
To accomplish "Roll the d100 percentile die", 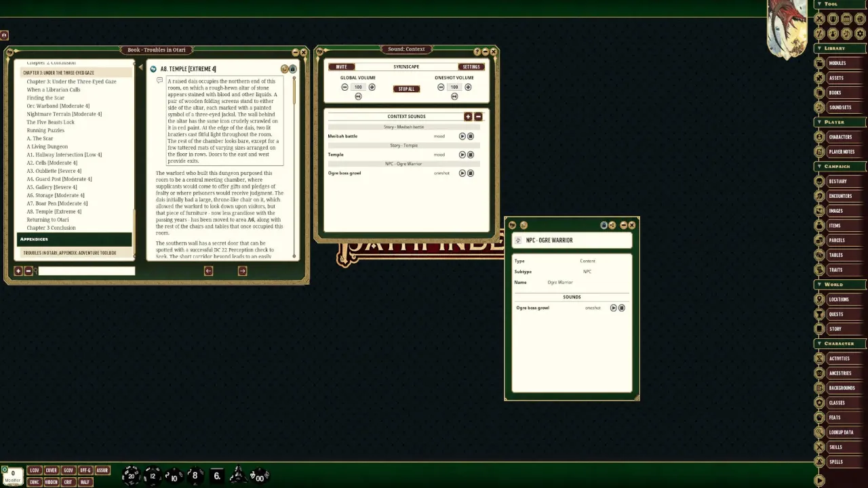I will coord(258,476).
